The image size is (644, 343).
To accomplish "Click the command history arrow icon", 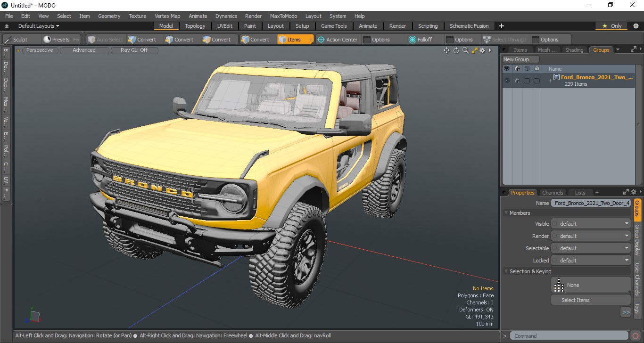I will point(504,336).
